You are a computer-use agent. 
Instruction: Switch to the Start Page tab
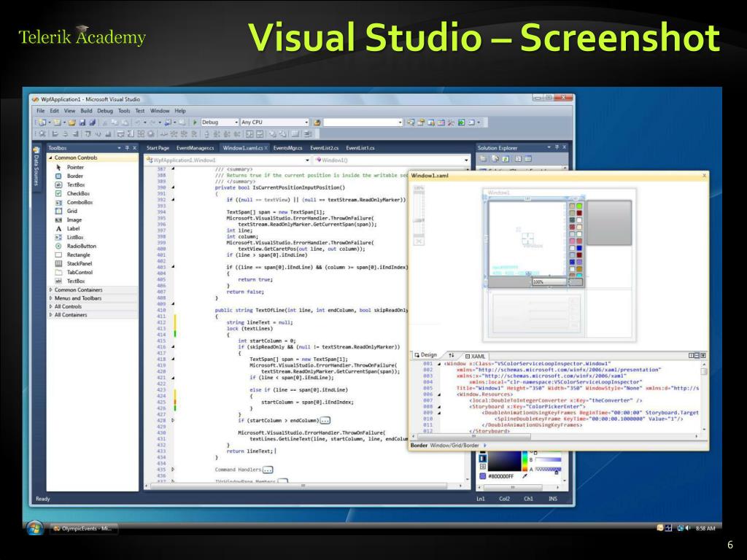pyautogui.click(x=158, y=148)
